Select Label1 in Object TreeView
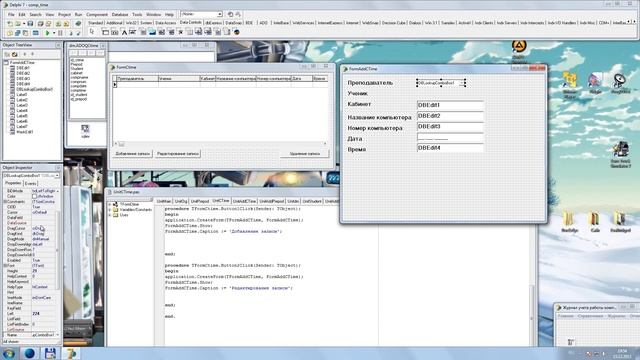This screenshot has width=640, height=360. pos(22,94)
